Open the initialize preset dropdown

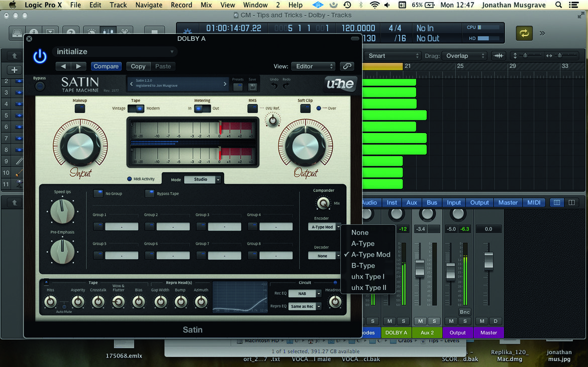115,52
